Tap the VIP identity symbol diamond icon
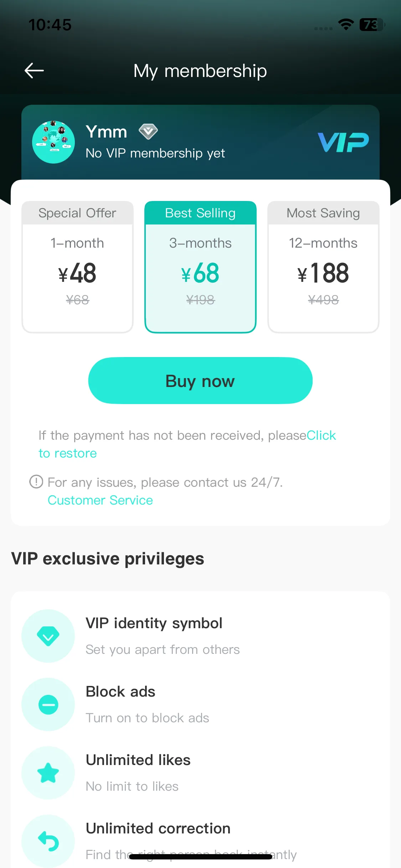The width and height of the screenshot is (401, 868). click(x=48, y=636)
